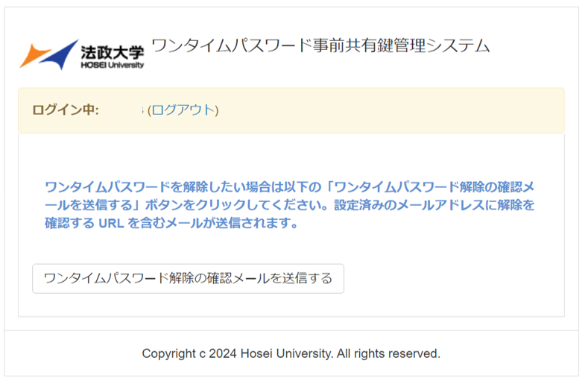Click the ログイン中: status label
588x384 pixels.
pos(66,110)
